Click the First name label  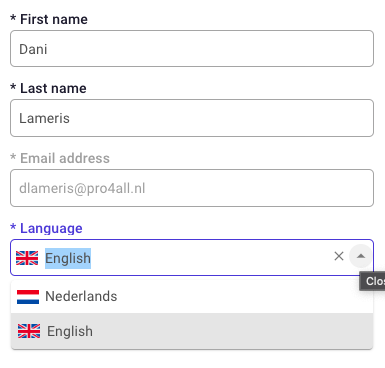pyautogui.click(x=54, y=19)
